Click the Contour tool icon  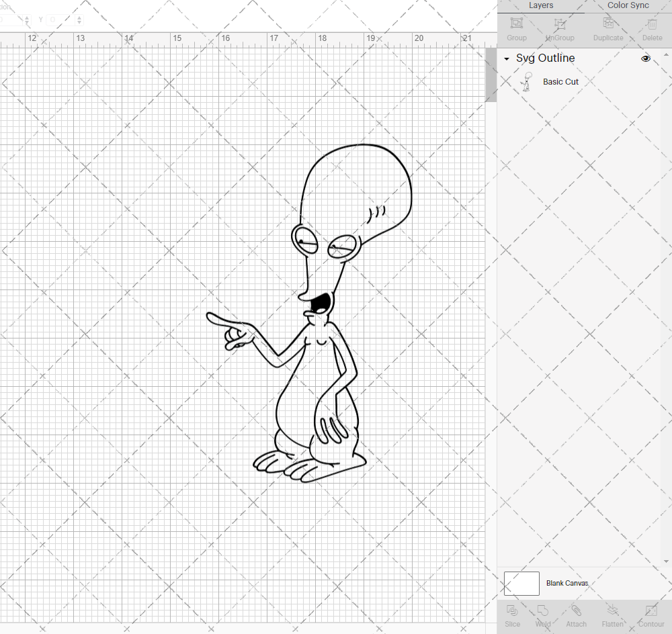point(651,610)
